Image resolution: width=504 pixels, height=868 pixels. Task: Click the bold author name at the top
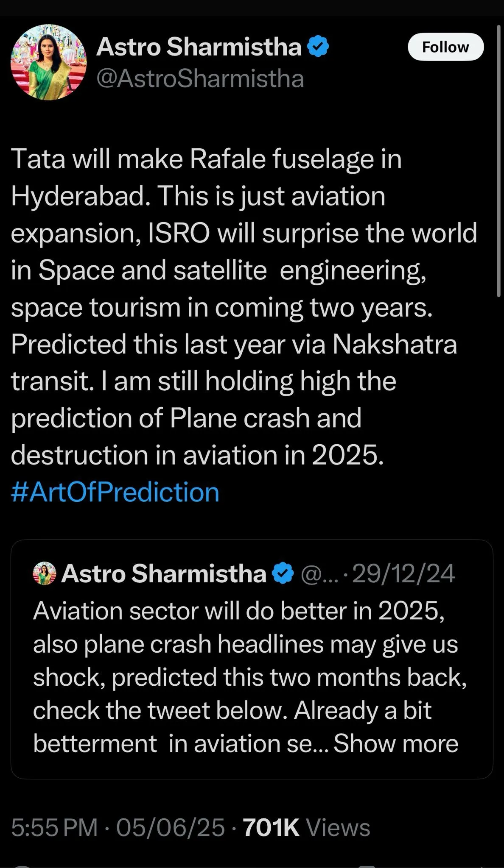(199, 47)
